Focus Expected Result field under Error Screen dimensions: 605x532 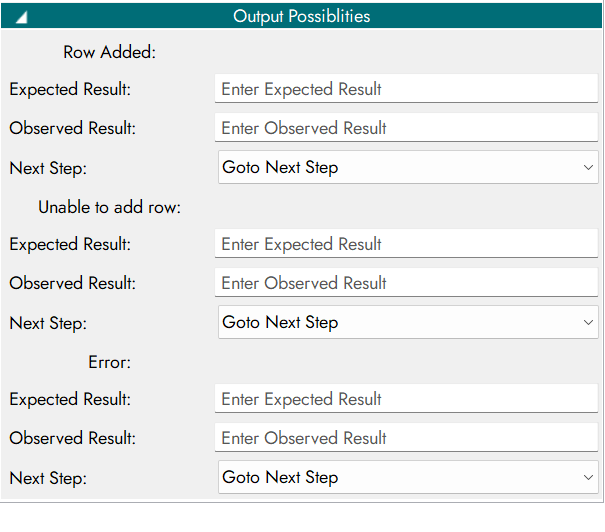tap(406, 399)
